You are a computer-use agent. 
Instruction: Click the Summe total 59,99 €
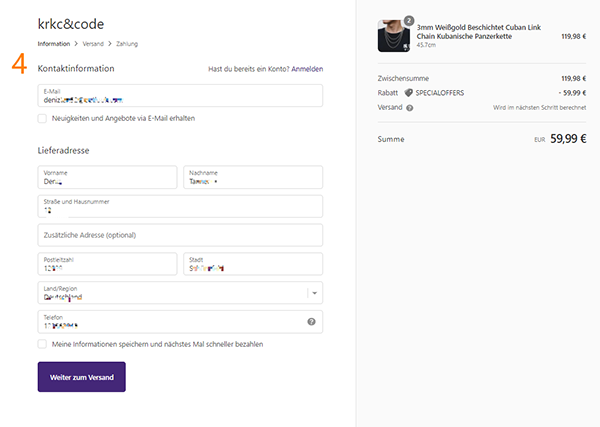point(568,139)
